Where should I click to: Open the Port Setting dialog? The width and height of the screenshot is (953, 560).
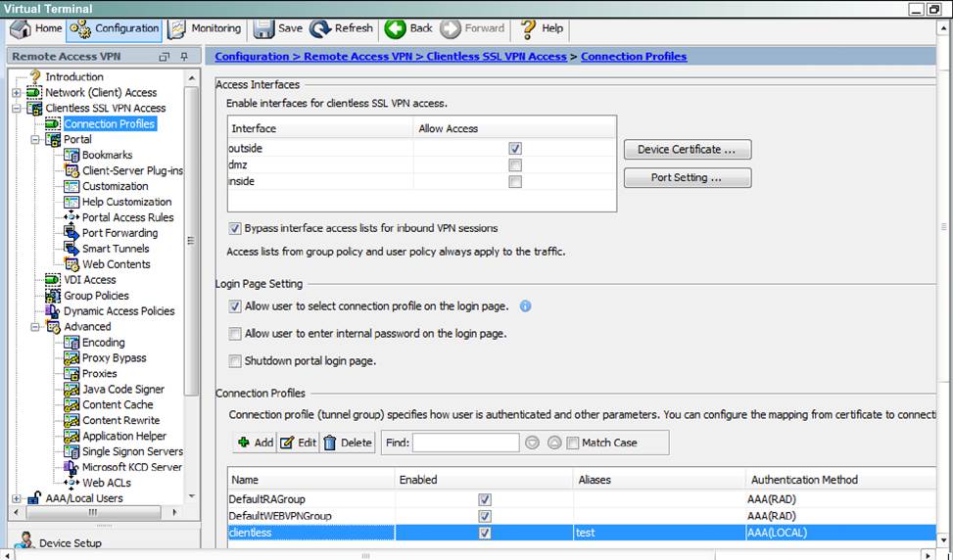click(687, 178)
